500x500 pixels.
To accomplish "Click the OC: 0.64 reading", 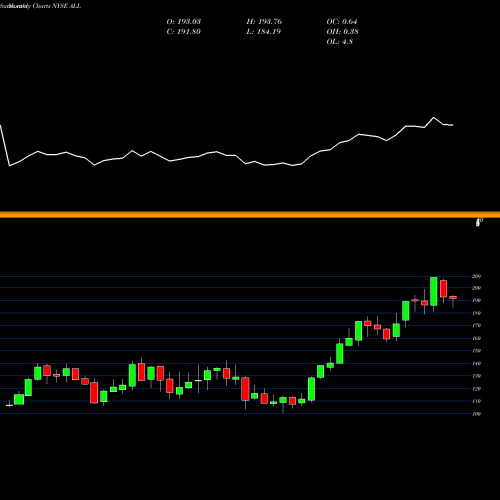I will 342,22.
